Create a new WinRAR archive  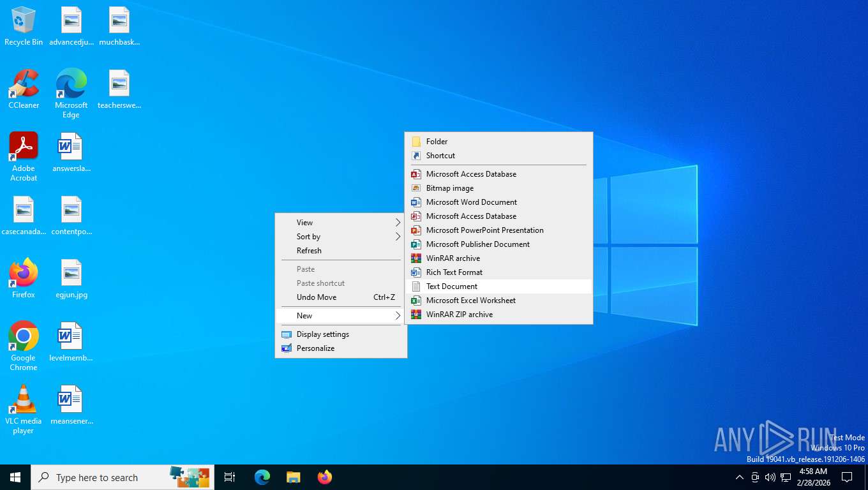[x=498, y=258]
